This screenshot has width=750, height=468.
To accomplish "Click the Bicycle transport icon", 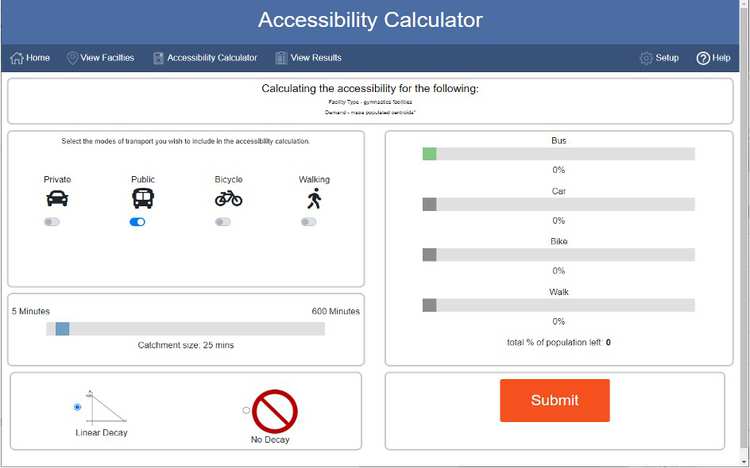I will pyautogui.click(x=229, y=198).
